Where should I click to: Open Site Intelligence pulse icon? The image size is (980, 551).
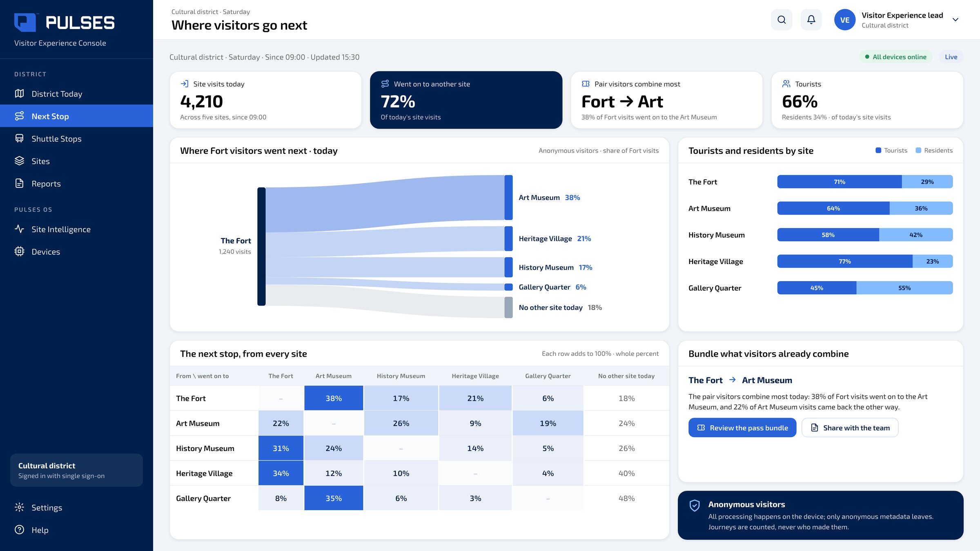[x=19, y=229]
